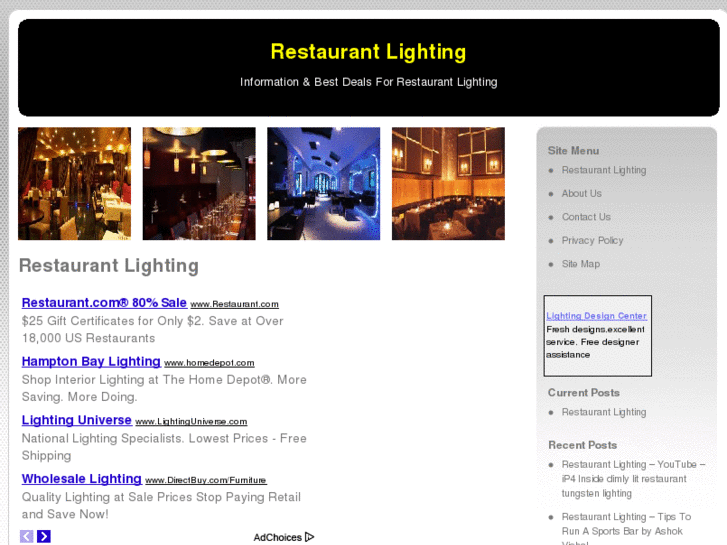The height and width of the screenshot is (545, 727).
Task: Click the yellow Restaurant Lighting site title
Action: [368, 51]
